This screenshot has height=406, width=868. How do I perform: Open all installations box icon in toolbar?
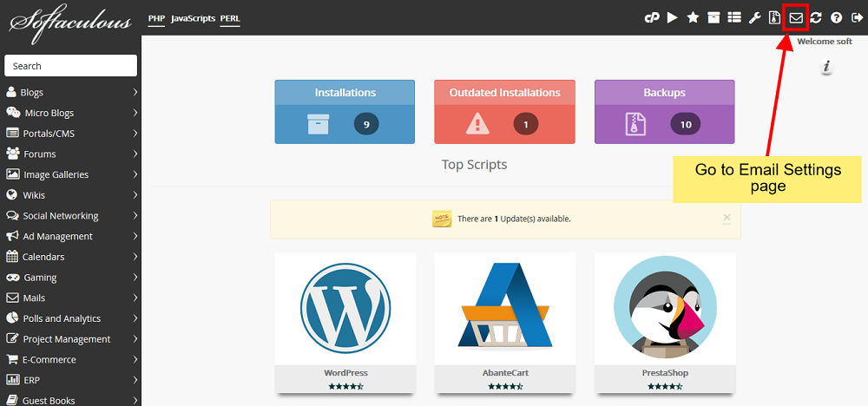(x=713, y=17)
